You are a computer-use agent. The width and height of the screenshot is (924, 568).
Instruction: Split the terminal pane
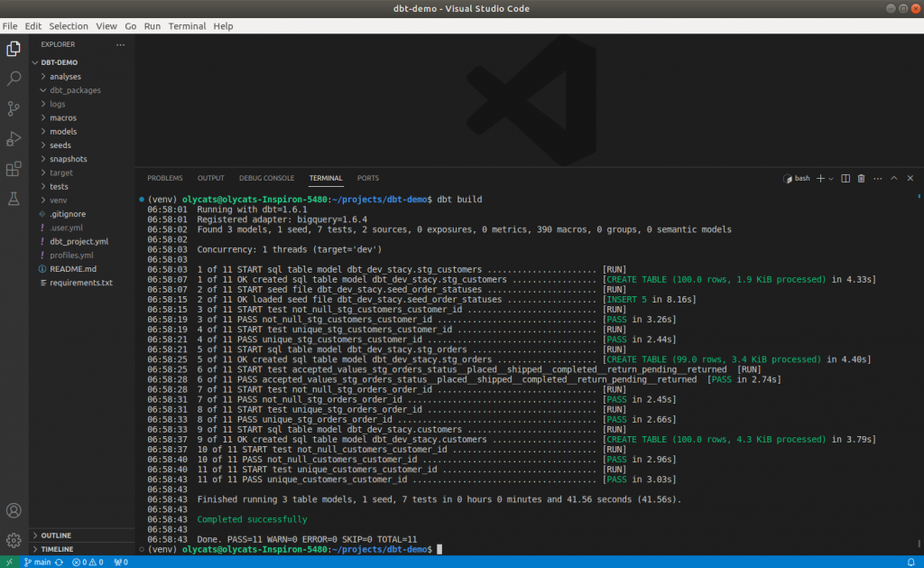point(845,178)
